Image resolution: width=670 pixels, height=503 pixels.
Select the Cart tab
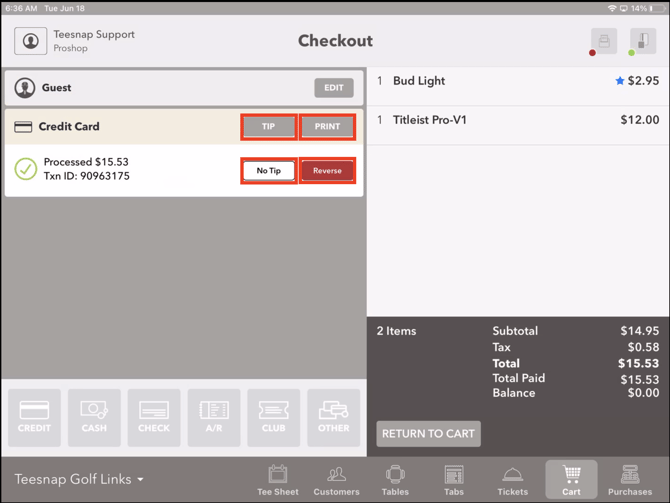[571, 479]
